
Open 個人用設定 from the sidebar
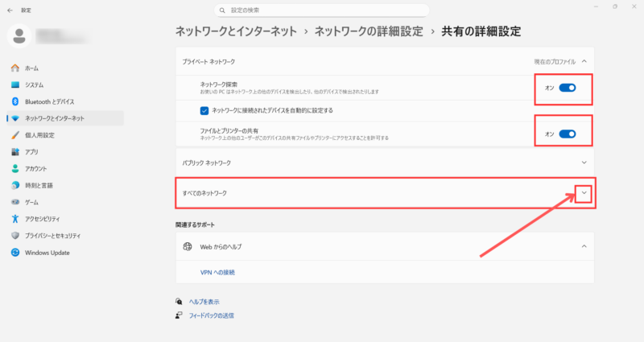point(39,135)
